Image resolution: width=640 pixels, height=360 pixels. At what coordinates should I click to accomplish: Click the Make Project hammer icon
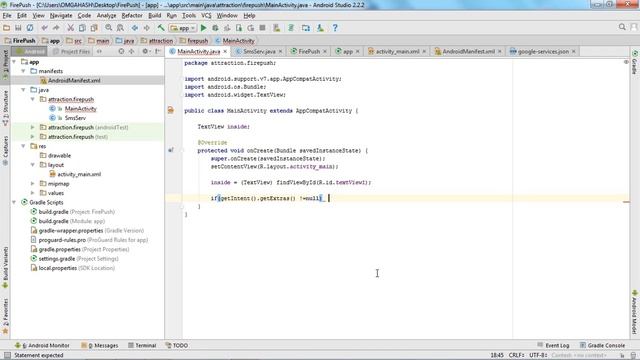pos(161,28)
